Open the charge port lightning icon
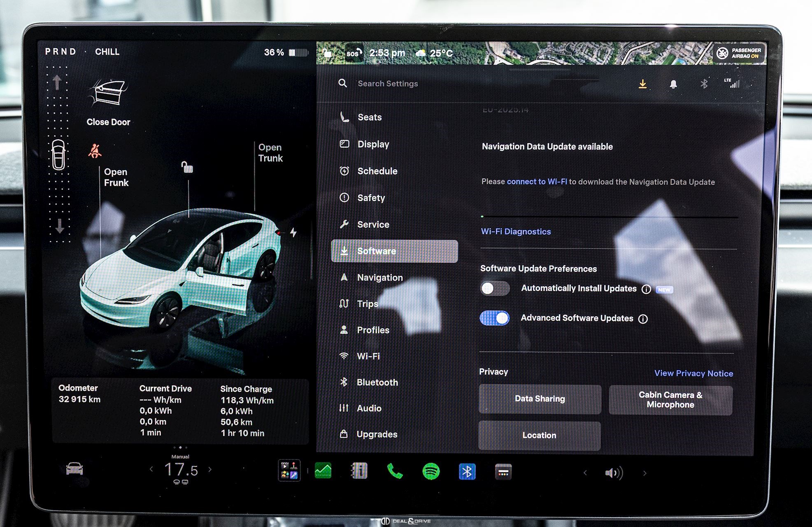Viewport: 812px width, 527px height. pyautogui.click(x=293, y=232)
